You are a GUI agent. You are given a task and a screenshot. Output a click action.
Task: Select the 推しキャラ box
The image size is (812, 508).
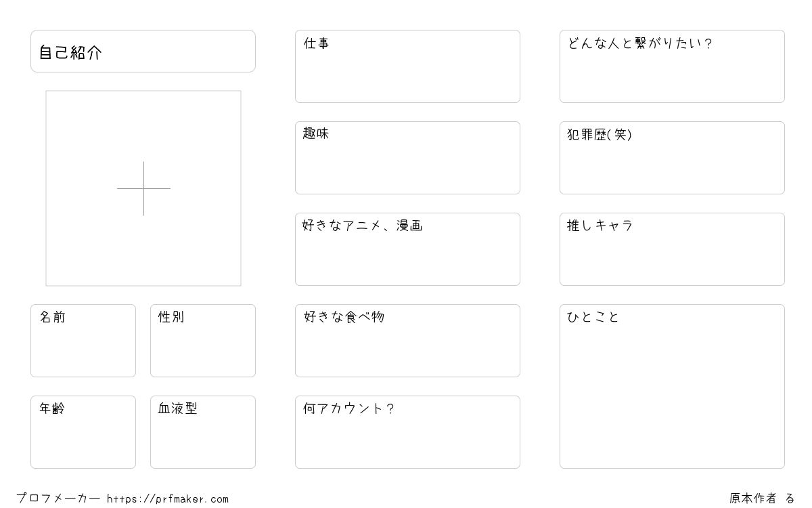672,249
